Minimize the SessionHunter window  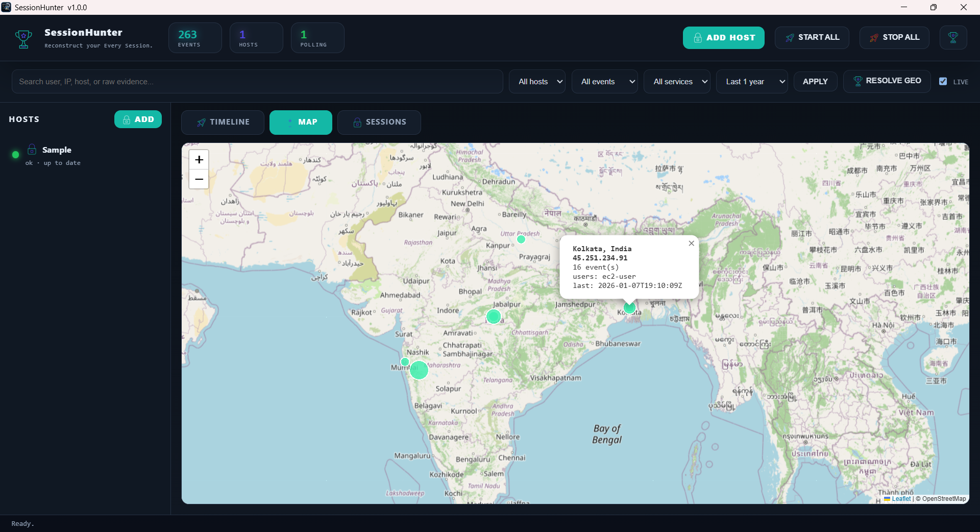904,7
